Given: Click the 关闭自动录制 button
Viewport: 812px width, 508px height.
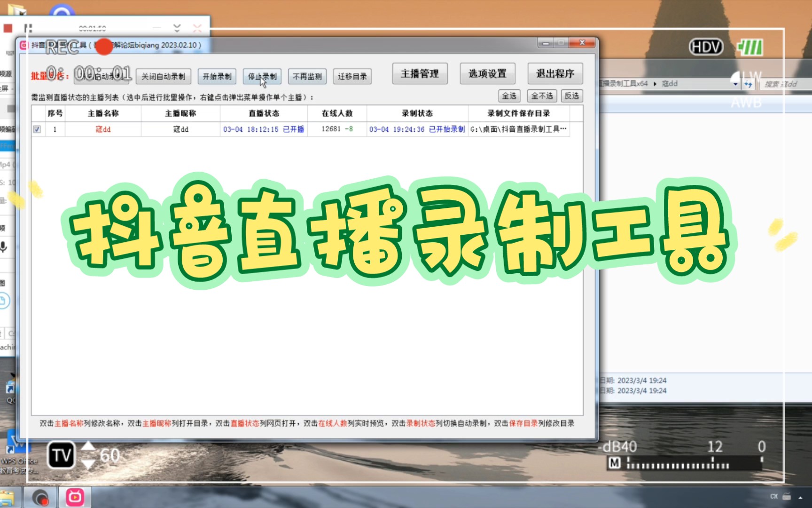Looking at the screenshot, I should pos(164,76).
